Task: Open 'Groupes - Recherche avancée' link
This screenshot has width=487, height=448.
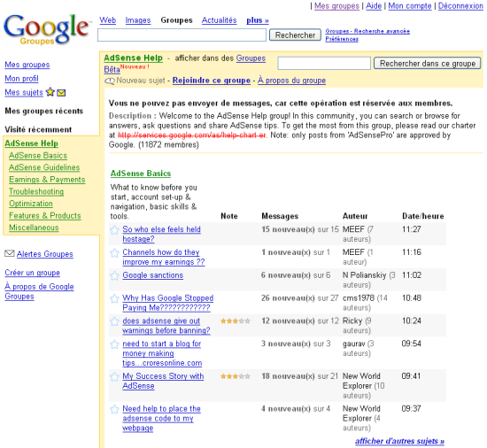Action: pos(367,31)
